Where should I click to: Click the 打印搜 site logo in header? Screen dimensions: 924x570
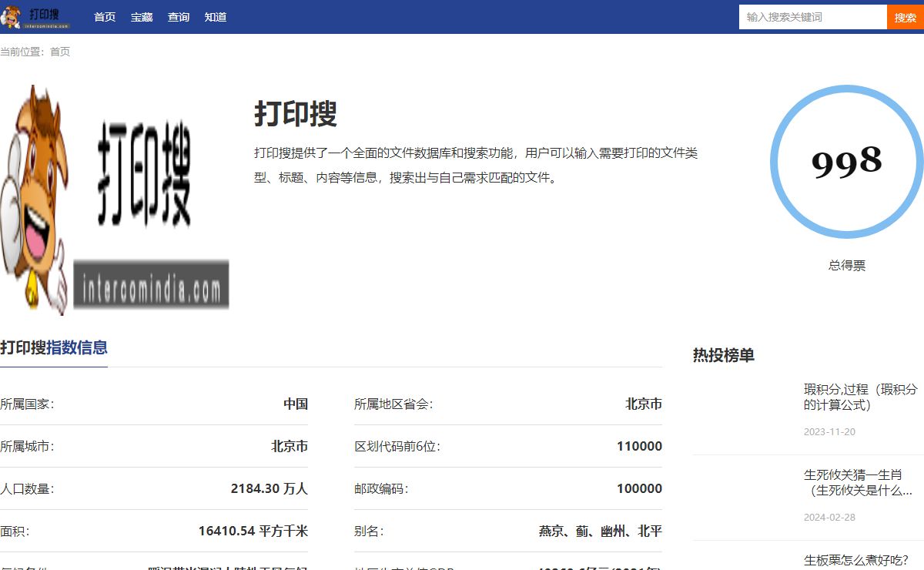[35, 16]
